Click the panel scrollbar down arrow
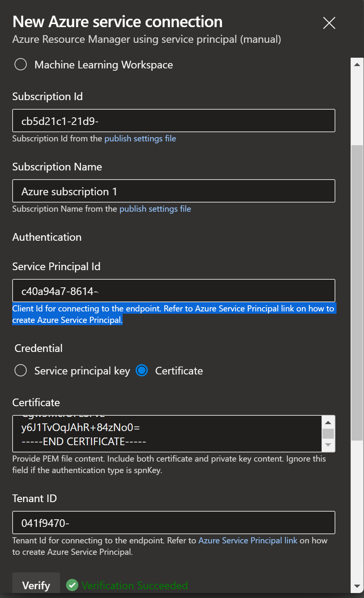The width and height of the screenshot is (364, 598). 357,586
